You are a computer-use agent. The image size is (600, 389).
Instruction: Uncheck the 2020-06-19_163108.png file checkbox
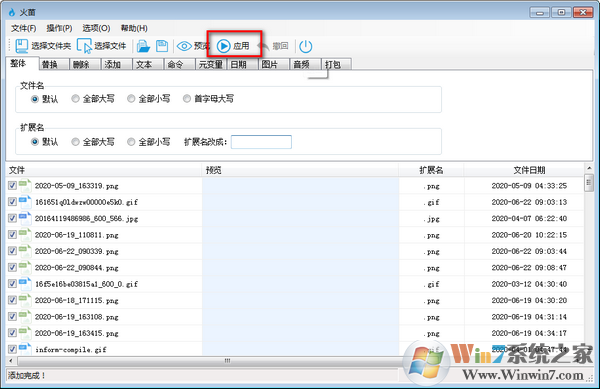click(x=12, y=317)
